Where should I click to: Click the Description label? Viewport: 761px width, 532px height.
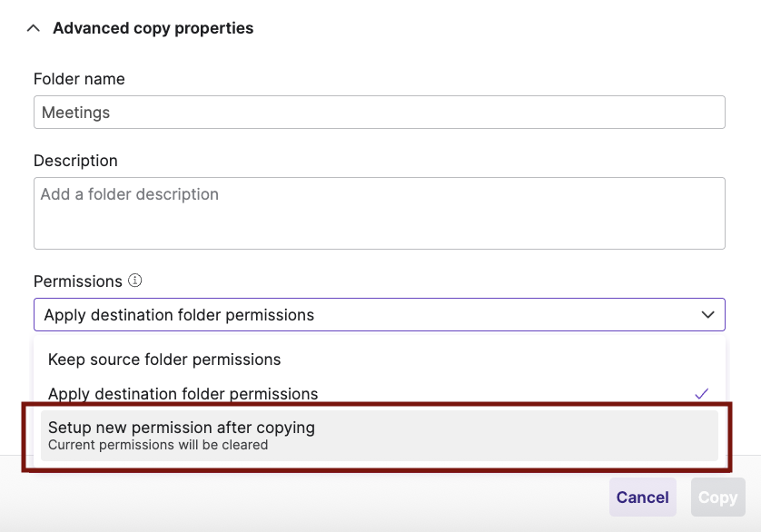pos(75,161)
